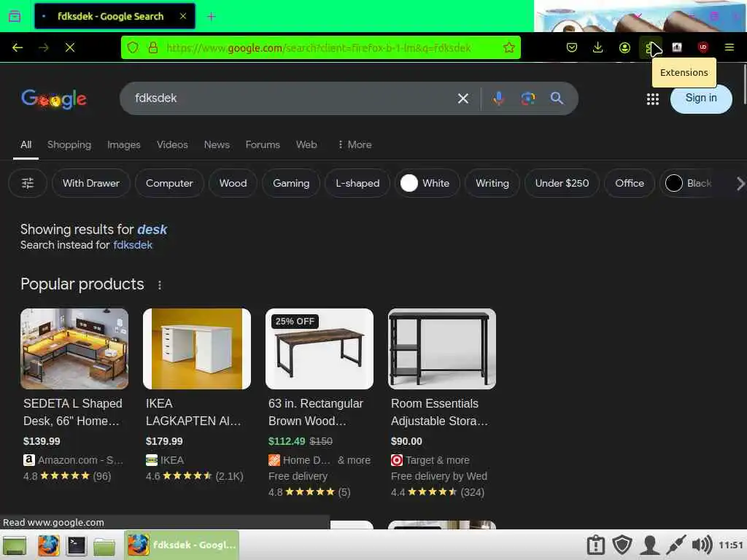Launch Firefox from the taskbar launcher
747x560 pixels.
(x=48, y=545)
